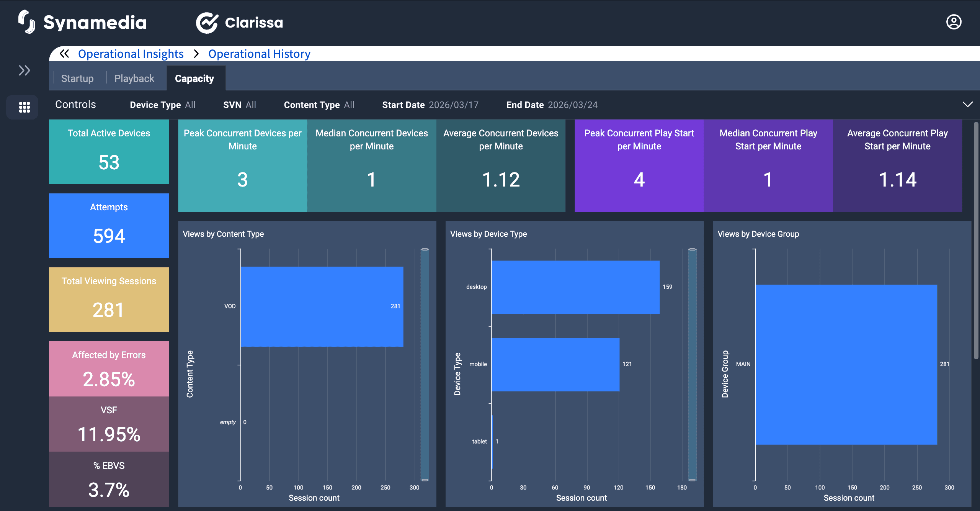
Task: Expand the Controls panel chevron
Action: pyautogui.click(x=967, y=105)
